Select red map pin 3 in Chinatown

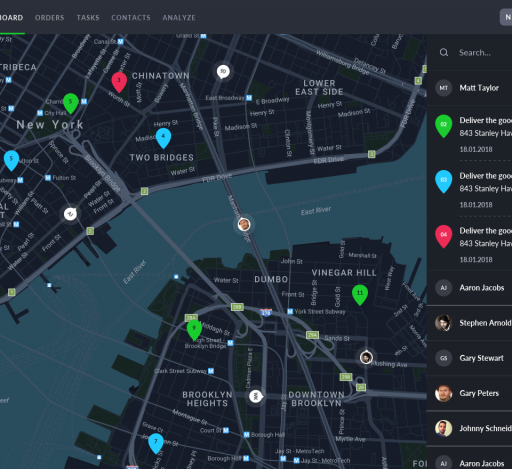[x=119, y=82]
